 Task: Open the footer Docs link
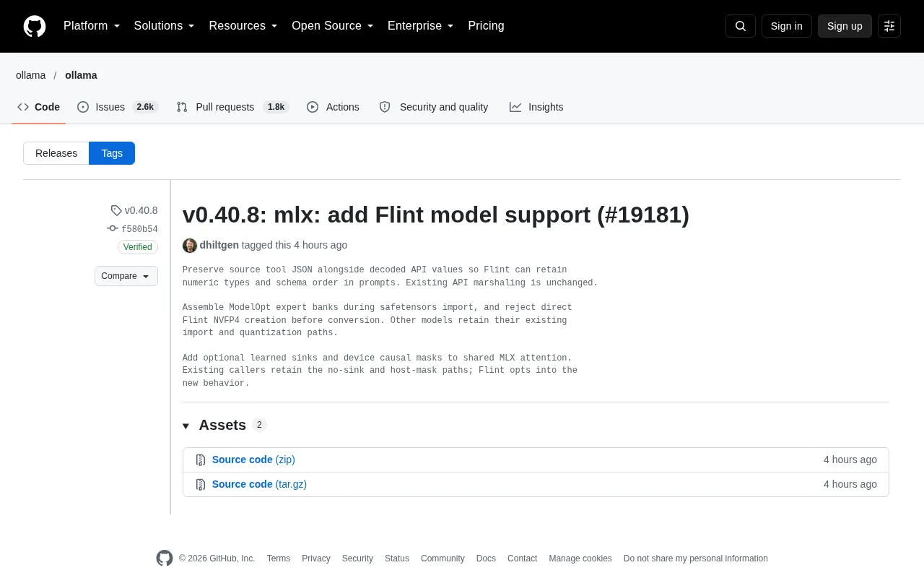pyautogui.click(x=486, y=558)
